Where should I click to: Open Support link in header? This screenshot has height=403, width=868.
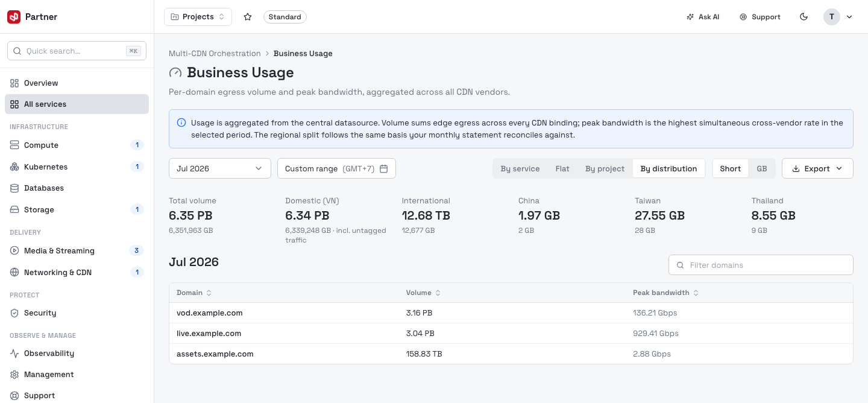click(760, 17)
